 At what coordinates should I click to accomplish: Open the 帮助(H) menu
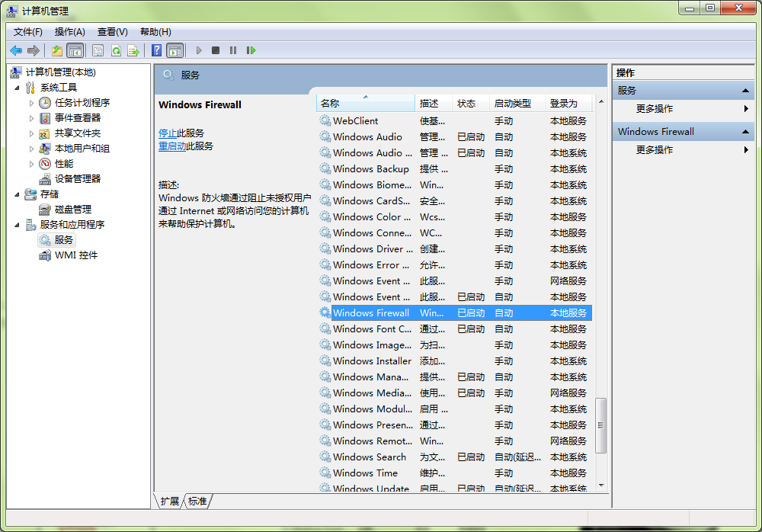[155, 32]
